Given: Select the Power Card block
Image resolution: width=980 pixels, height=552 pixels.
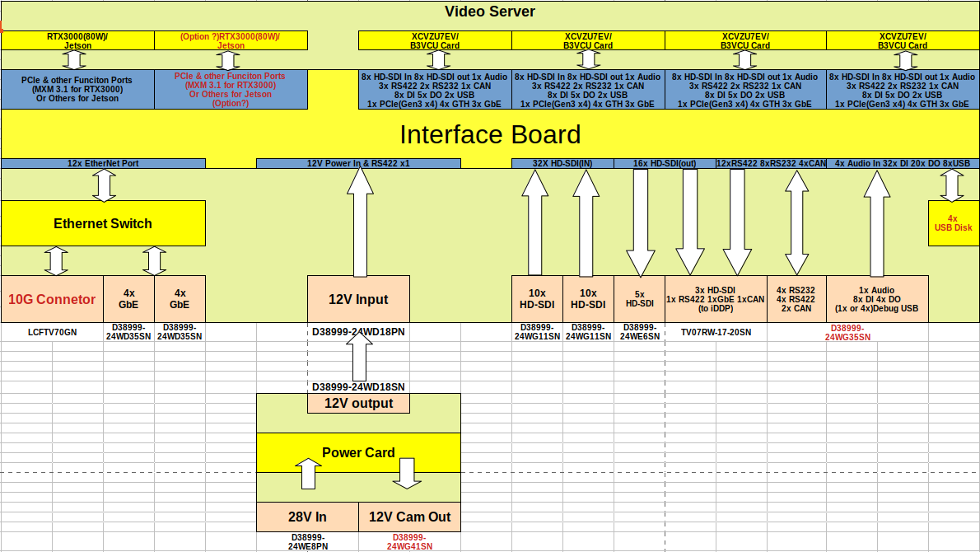Looking at the screenshot, I should pyautogui.click(x=358, y=452).
